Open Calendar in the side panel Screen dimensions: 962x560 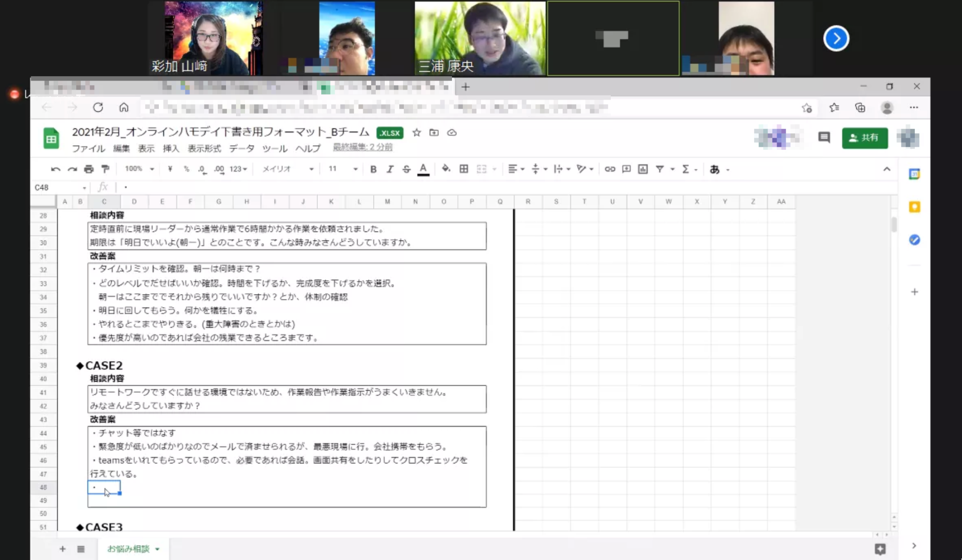[x=914, y=174]
